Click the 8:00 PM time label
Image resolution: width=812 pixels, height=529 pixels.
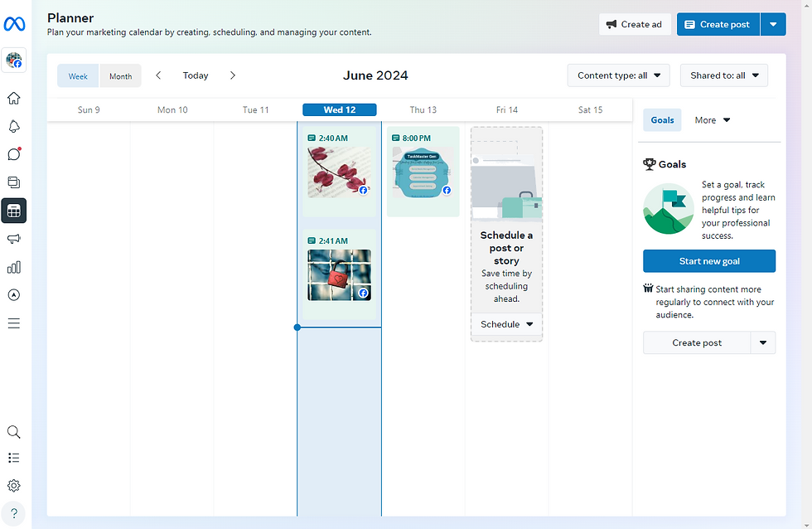(416, 138)
